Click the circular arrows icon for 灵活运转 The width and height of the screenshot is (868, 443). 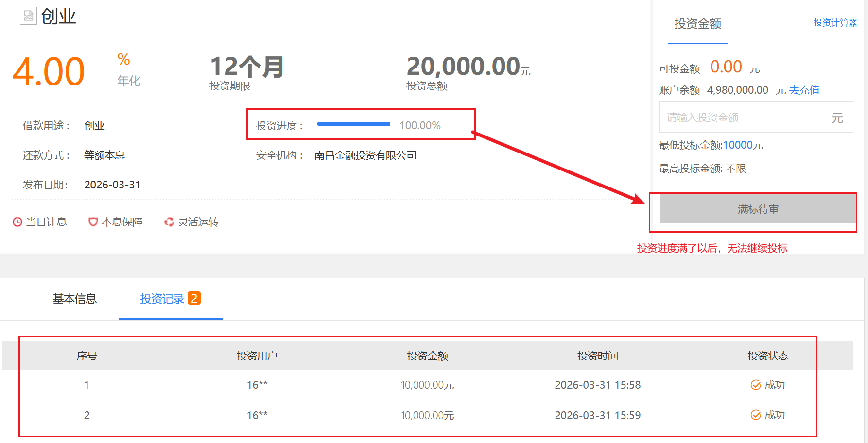coord(169,222)
